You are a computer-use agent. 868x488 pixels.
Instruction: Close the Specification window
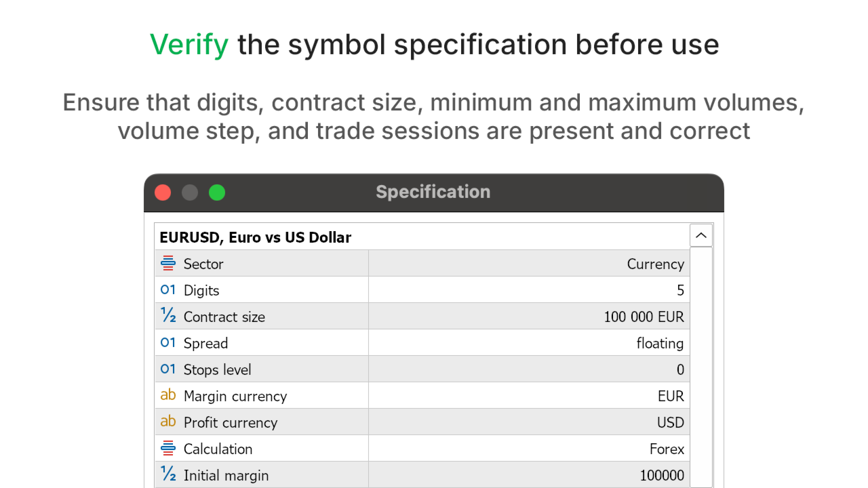(x=163, y=192)
